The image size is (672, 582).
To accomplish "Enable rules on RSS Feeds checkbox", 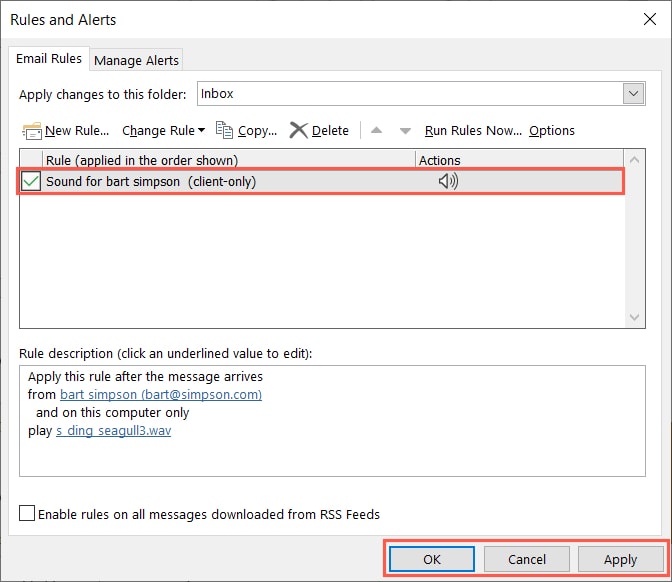I will point(27,513).
